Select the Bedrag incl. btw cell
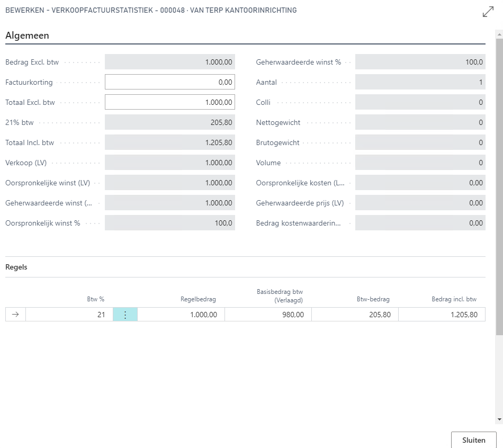 tap(442, 315)
